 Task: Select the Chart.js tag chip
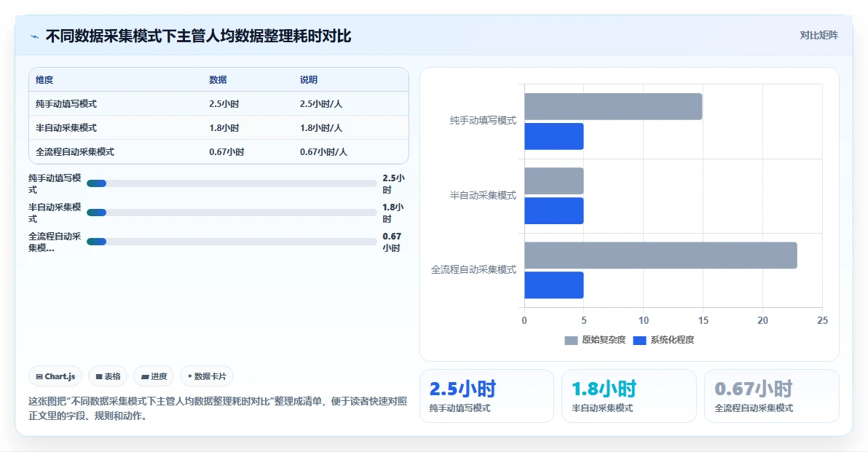pyautogui.click(x=55, y=376)
